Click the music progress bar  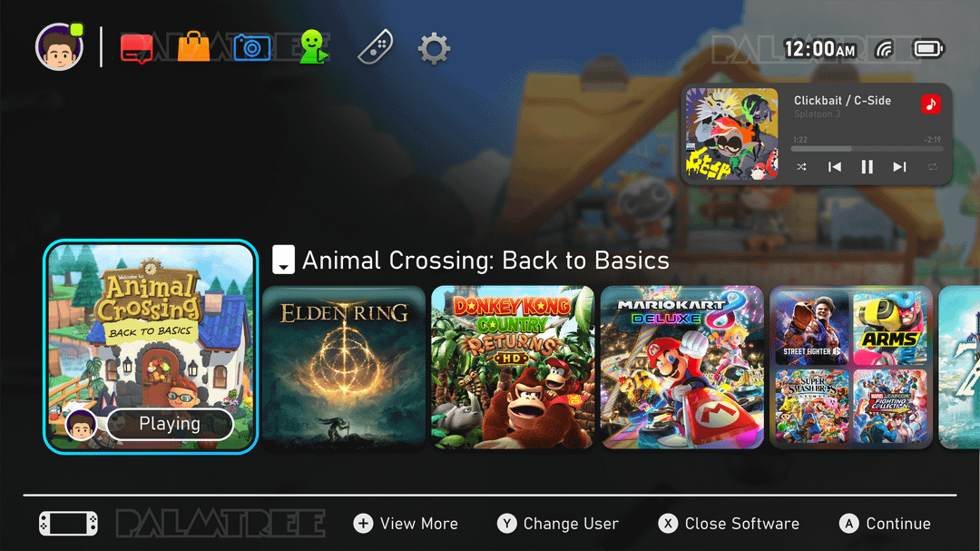pos(867,149)
